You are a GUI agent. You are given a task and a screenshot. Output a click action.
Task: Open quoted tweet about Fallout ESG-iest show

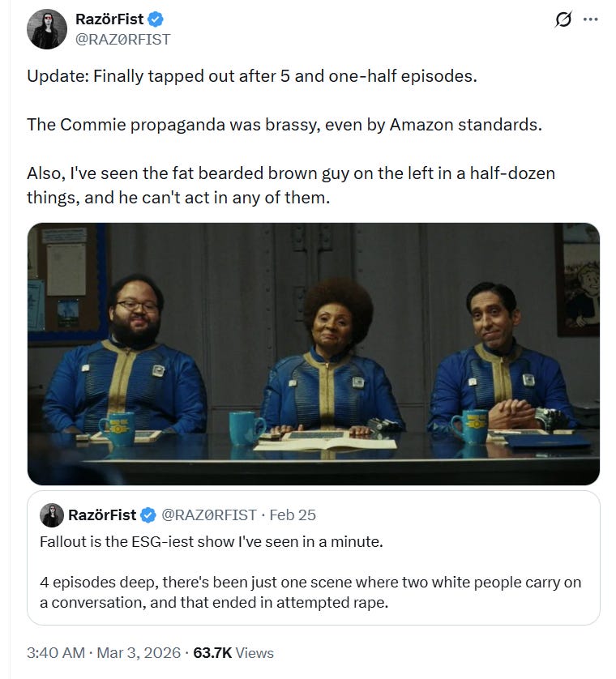313,557
